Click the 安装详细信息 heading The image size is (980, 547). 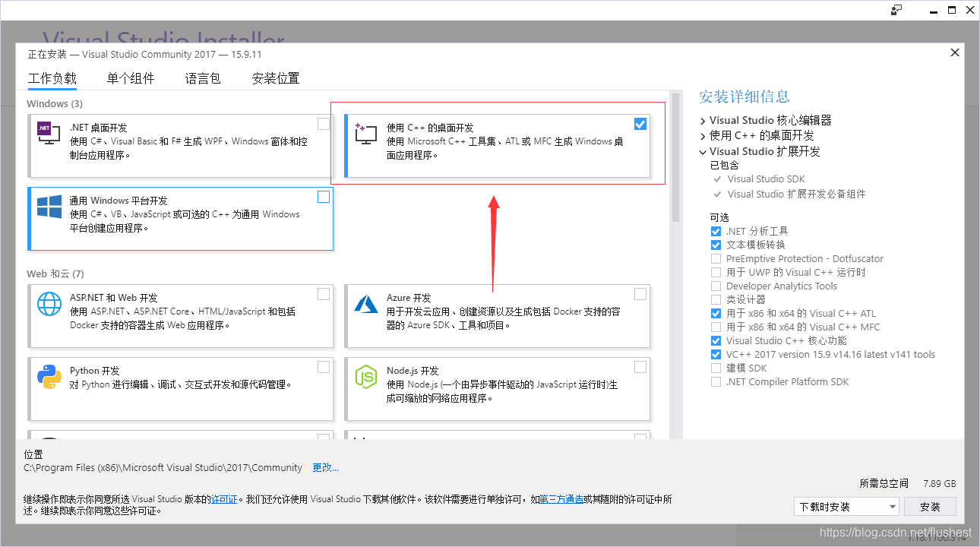coord(744,96)
